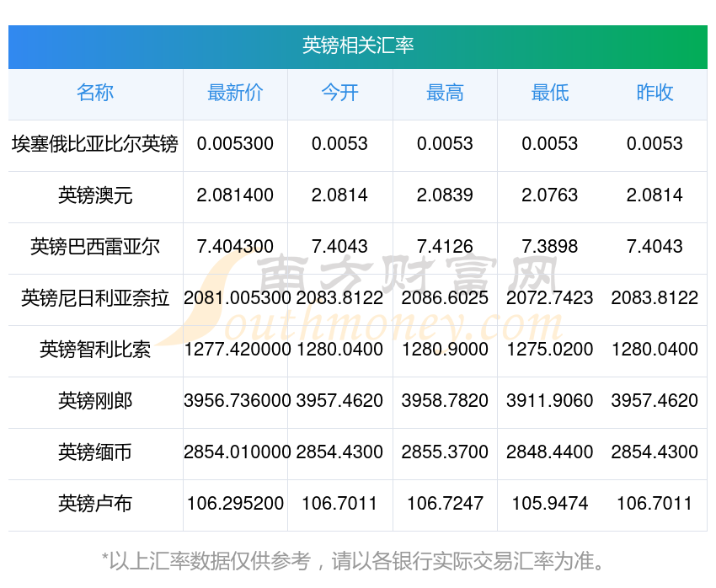Click the 英镑刚郎 row name
716x588 pixels.
[95, 401]
